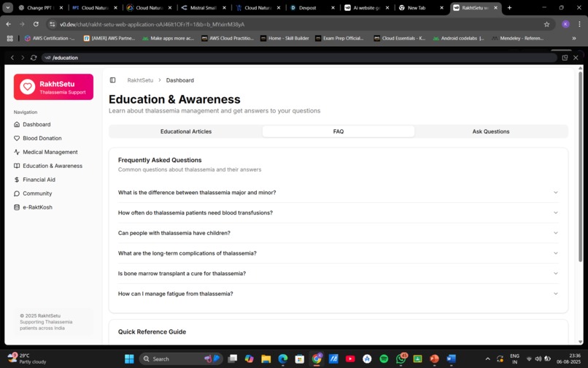Open preview in new window icon
This screenshot has height=368, width=588.
click(565, 58)
